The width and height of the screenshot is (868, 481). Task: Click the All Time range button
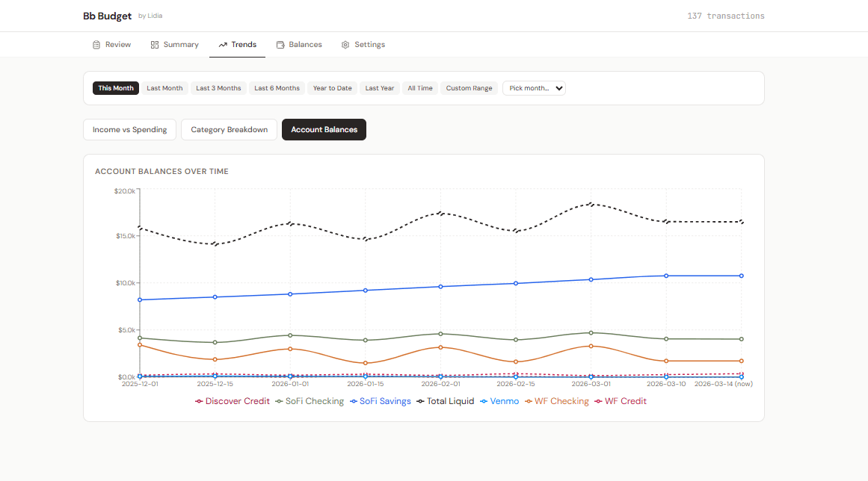tap(419, 88)
